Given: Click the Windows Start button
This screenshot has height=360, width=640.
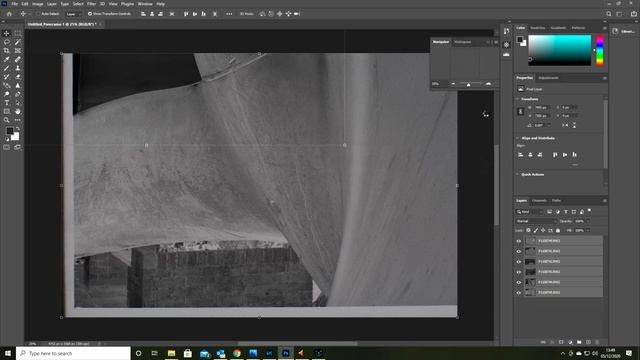Looking at the screenshot, I should pos(7,353).
